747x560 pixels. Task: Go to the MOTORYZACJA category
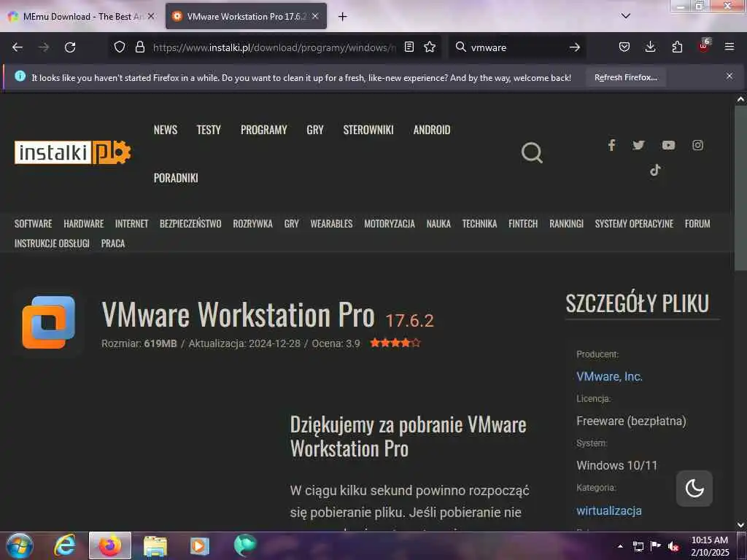coord(390,224)
